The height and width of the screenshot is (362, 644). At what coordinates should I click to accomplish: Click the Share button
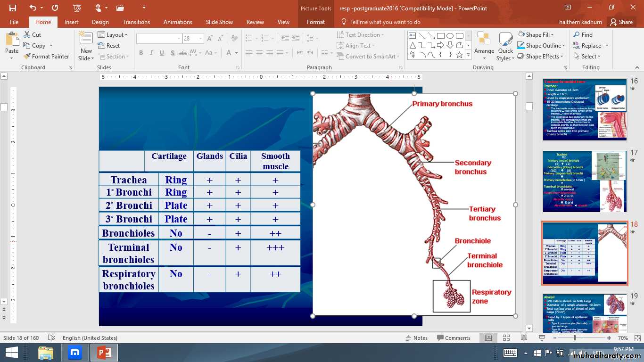coord(621,22)
